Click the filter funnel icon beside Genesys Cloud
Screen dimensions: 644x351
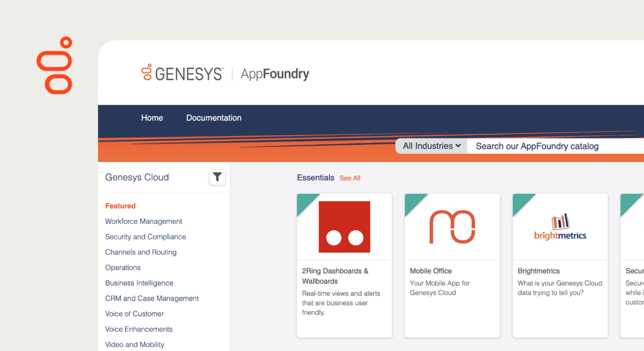coord(217,177)
